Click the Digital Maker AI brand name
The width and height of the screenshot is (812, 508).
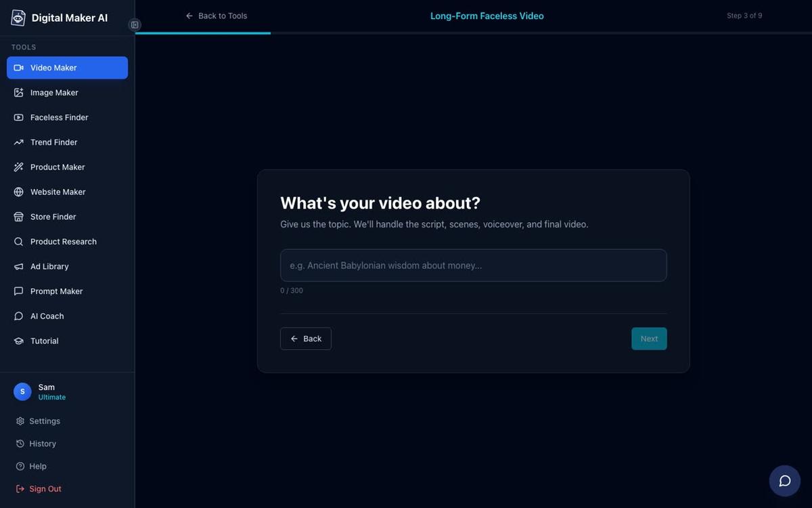[x=70, y=18]
